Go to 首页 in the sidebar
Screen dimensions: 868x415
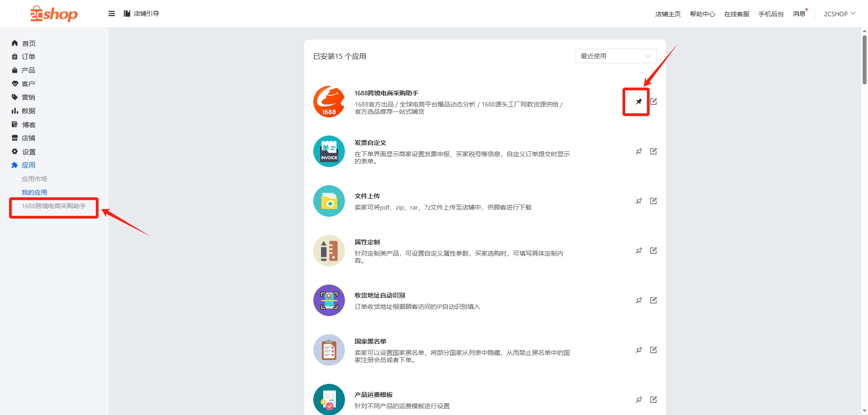click(x=28, y=43)
